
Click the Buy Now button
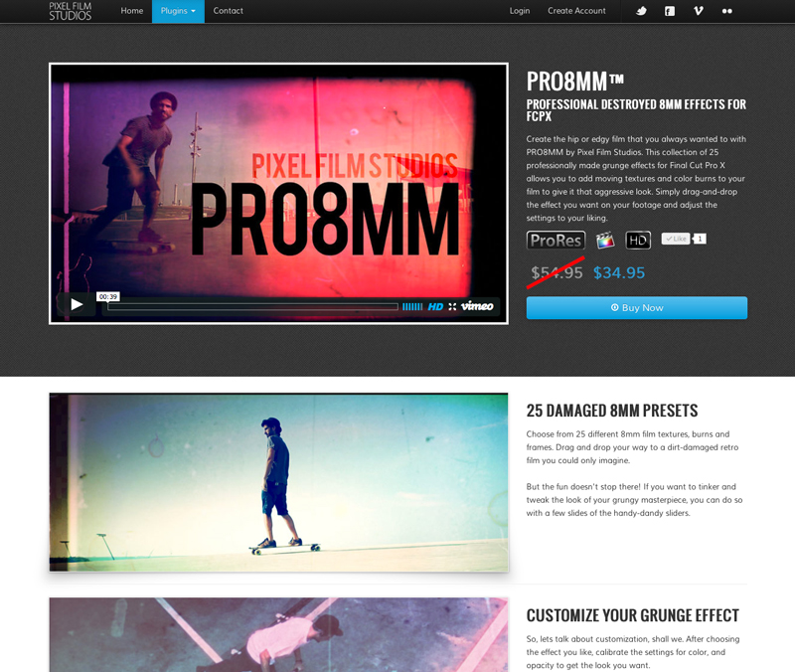tap(637, 308)
